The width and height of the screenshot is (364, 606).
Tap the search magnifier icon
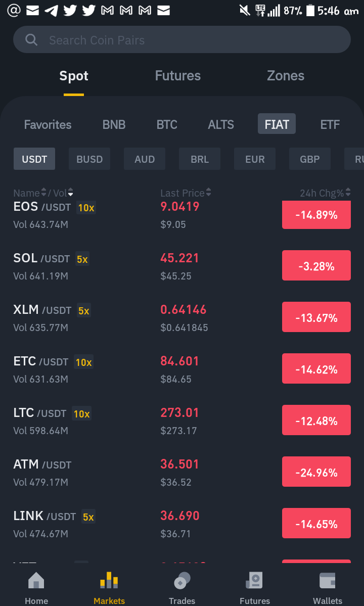point(31,40)
